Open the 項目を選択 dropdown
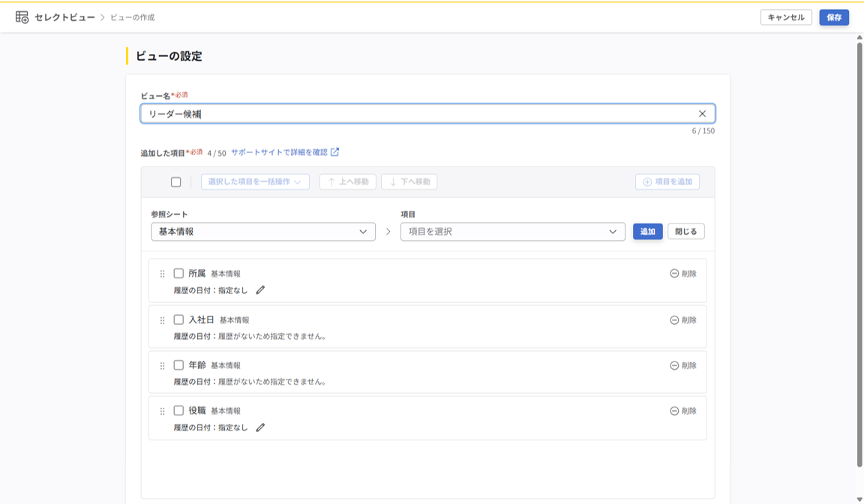Screen dimensions: 864x504 tap(512, 231)
